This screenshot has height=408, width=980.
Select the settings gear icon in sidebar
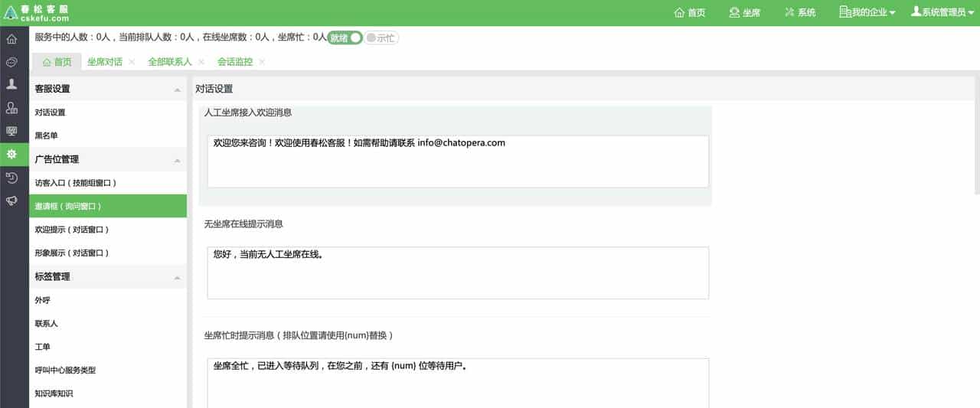pos(11,155)
